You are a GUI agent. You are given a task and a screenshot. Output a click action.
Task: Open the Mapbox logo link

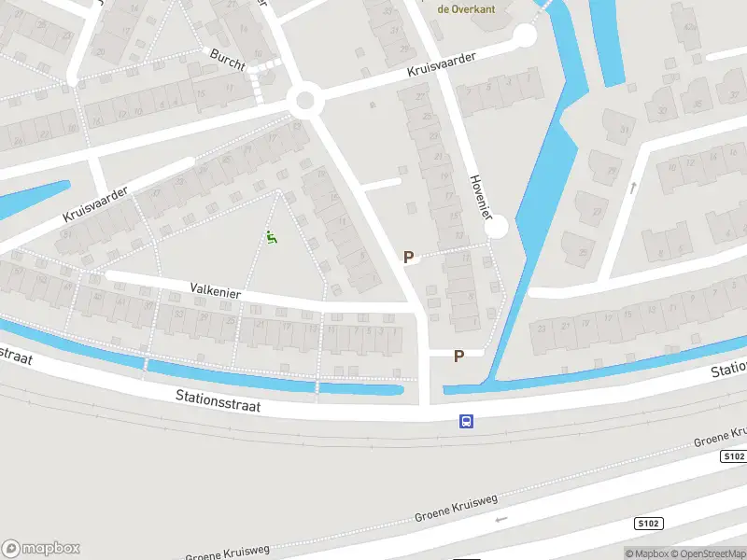[40, 548]
